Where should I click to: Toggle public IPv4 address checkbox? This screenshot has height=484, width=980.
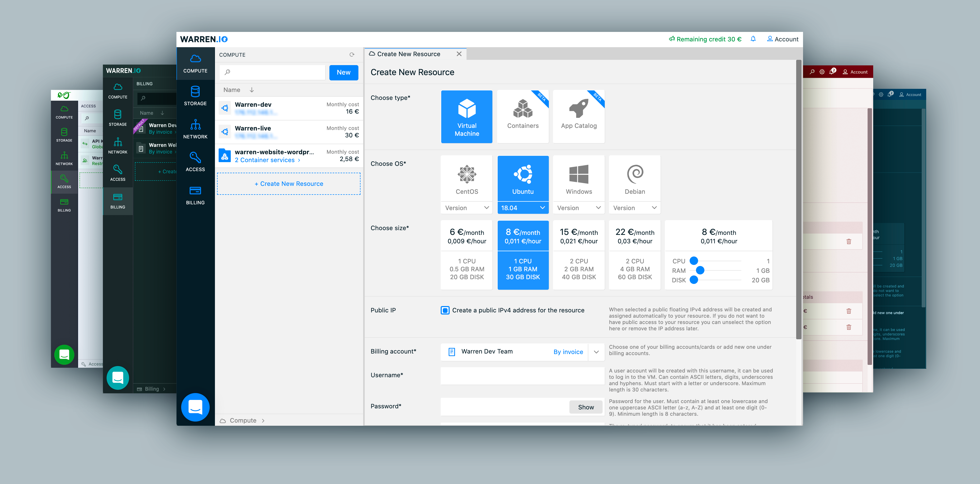coord(445,310)
